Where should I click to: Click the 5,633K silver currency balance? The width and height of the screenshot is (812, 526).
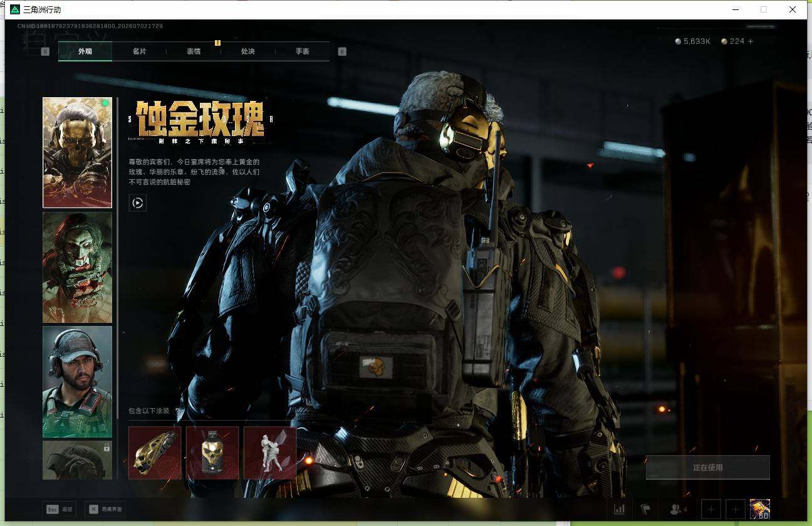tap(692, 41)
